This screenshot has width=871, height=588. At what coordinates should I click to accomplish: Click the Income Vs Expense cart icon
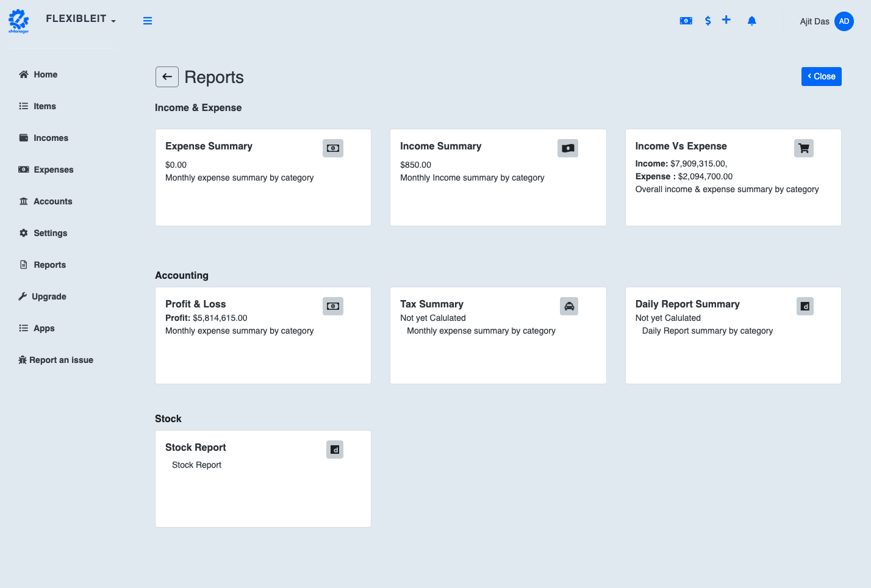click(x=803, y=148)
